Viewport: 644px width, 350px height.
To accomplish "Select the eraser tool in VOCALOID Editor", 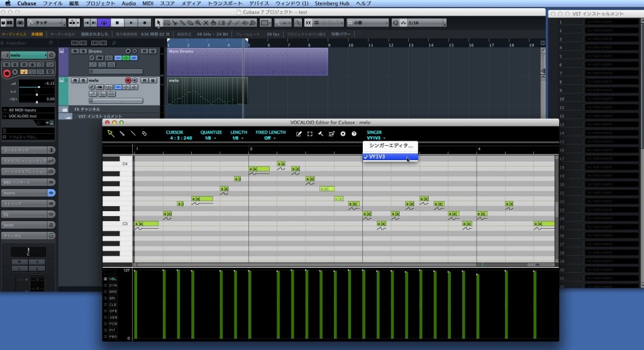I will coord(144,133).
